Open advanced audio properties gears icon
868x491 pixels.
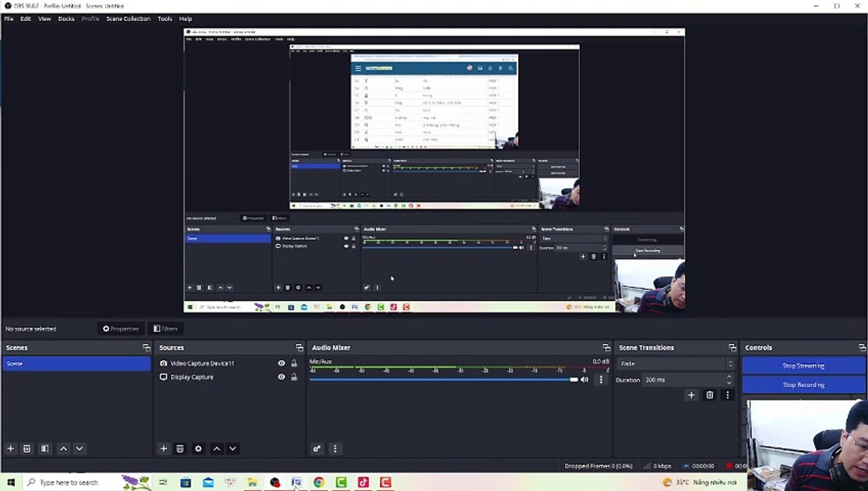[317, 448]
